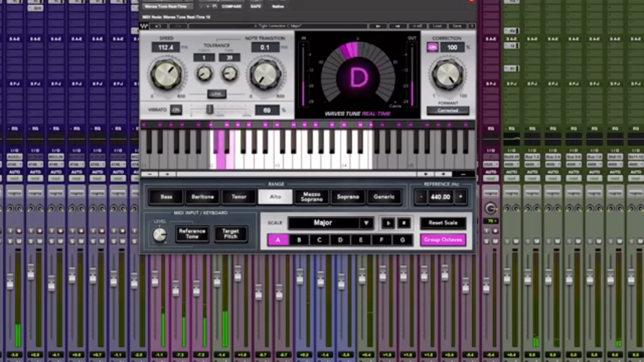Image resolution: width=644 pixels, height=362 pixels.
Task: Click the highlighted pink piano key
Action: (x=221, y=154)
